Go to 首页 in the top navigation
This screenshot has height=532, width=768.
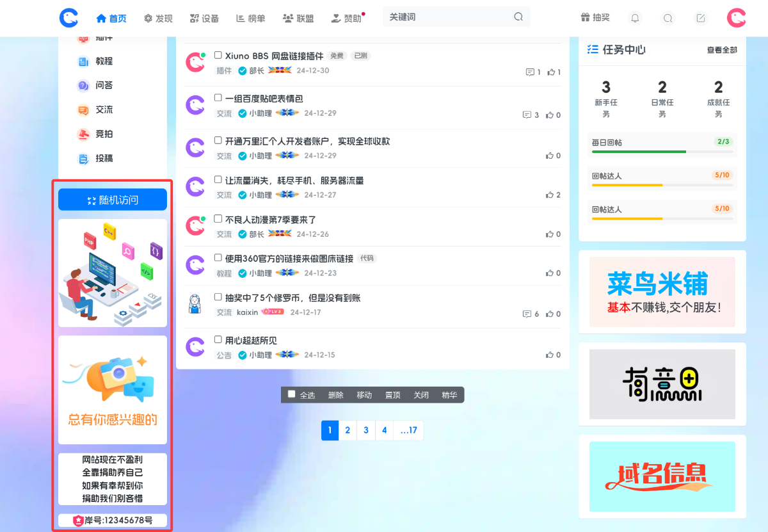(x=111, y=19)
